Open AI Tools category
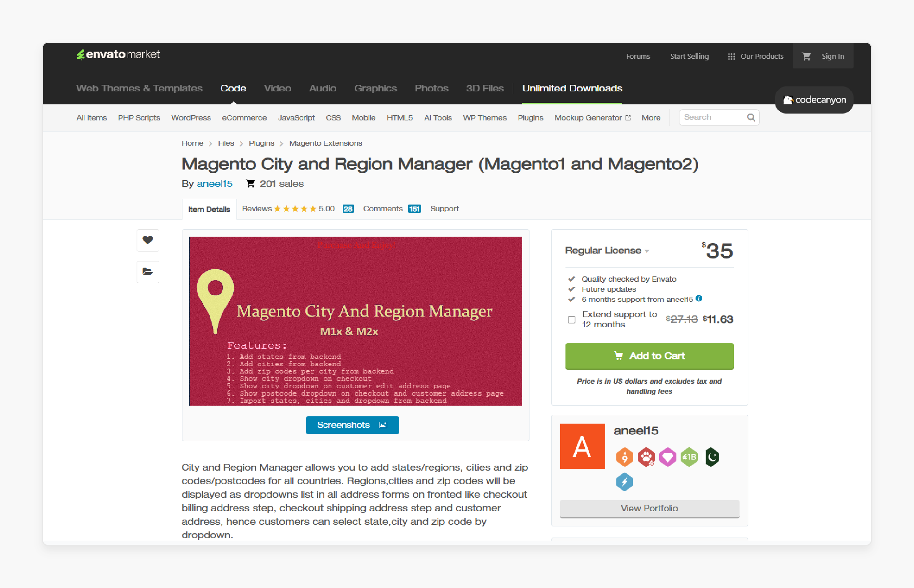 438,118
